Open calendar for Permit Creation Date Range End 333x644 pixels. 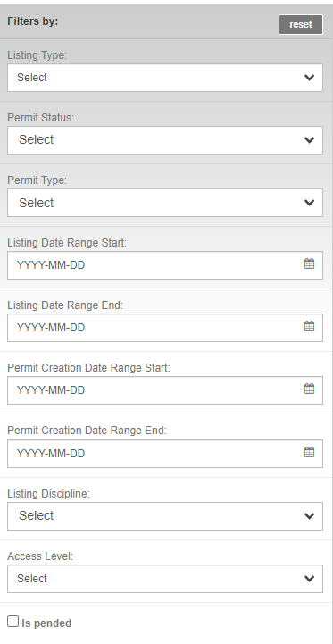[x=309, y=452]
